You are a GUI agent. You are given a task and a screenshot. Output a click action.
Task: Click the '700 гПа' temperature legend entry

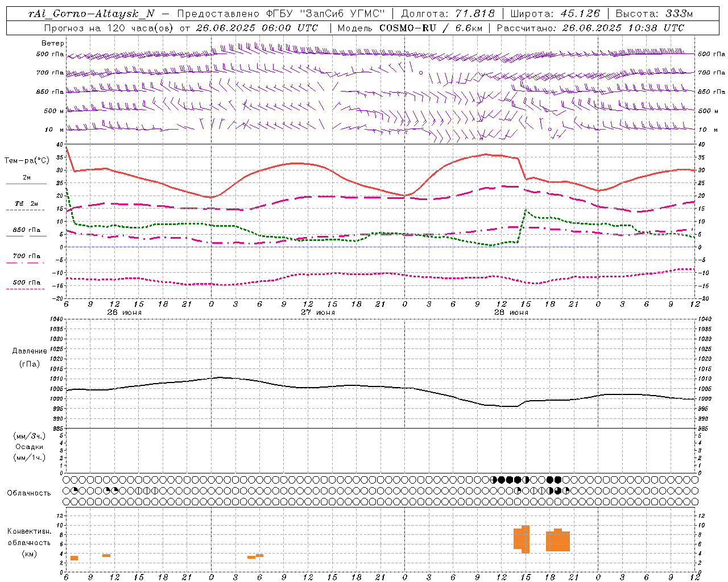(27, 256)
